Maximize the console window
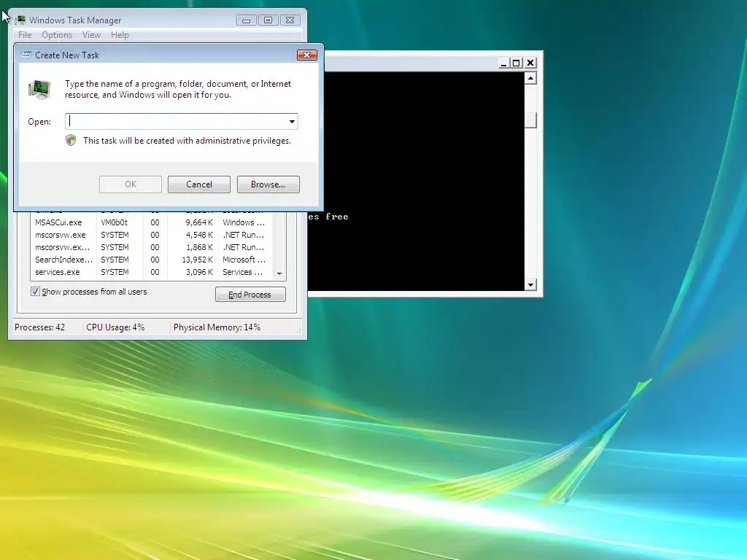The height and width of the screenshot is (560, 747). pos(516,63)
